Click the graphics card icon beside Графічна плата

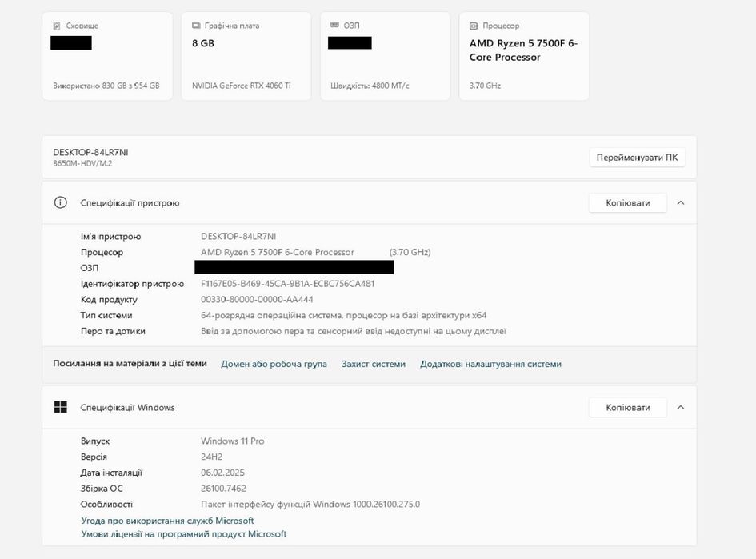pyautogui.click(x=196, y=26)
